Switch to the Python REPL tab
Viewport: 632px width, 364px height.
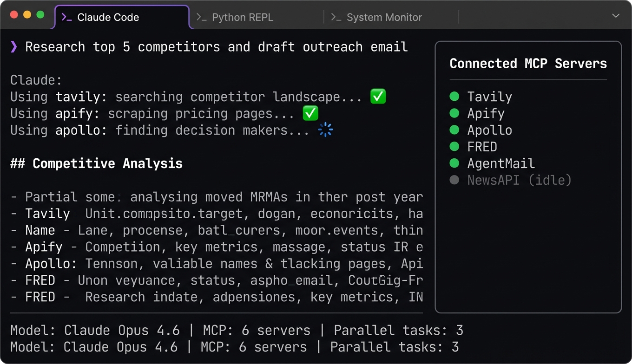pos(243,18)
